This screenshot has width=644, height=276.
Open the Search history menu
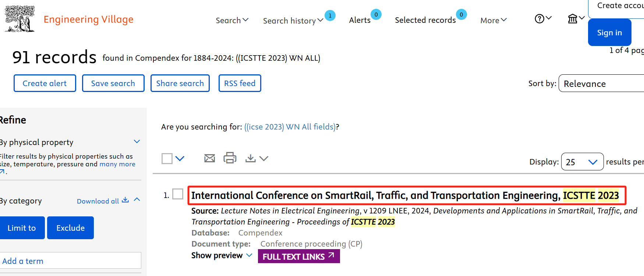click(293, 21)
